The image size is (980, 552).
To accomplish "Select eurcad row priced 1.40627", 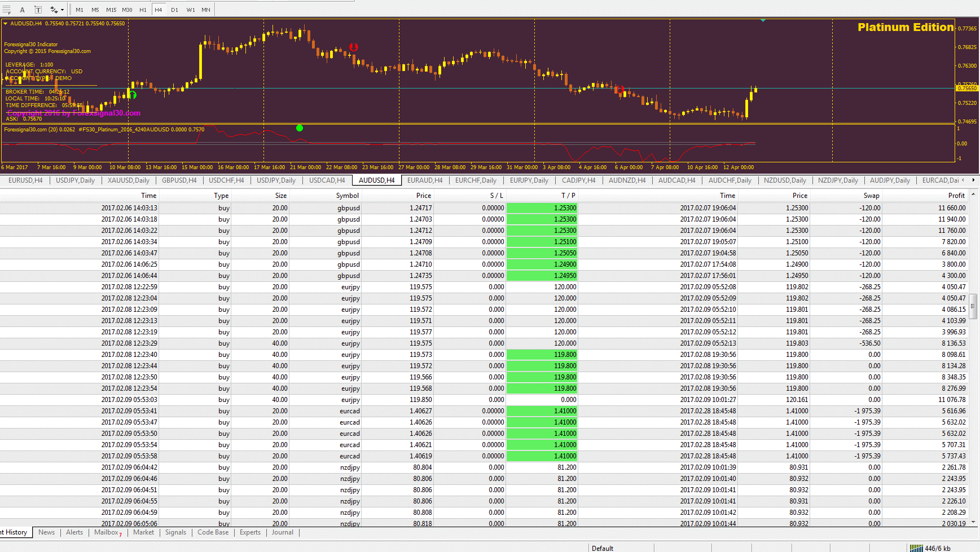I will coord(484,411).
